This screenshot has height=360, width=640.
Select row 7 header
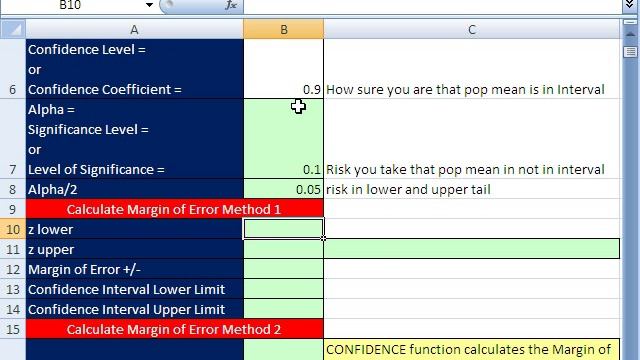pos(13,139)
